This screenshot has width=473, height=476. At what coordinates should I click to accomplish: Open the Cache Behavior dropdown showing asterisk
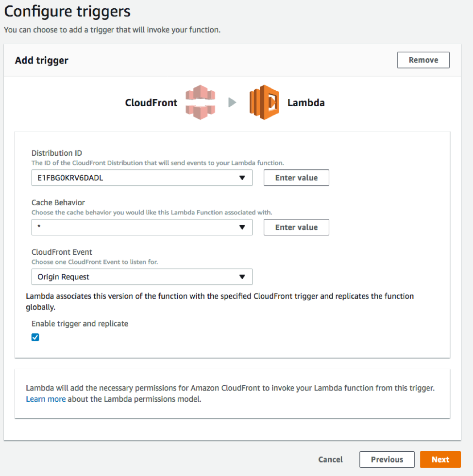[142, 227]
